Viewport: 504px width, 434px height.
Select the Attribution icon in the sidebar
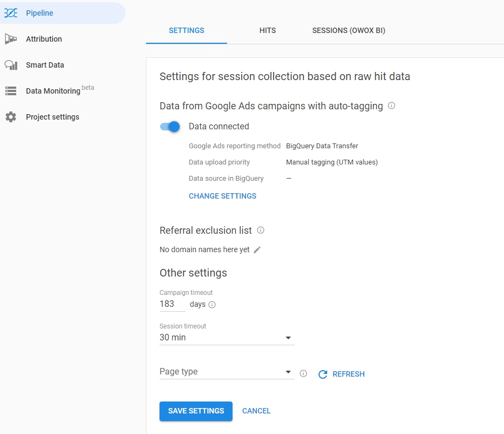tap(10, 38)
